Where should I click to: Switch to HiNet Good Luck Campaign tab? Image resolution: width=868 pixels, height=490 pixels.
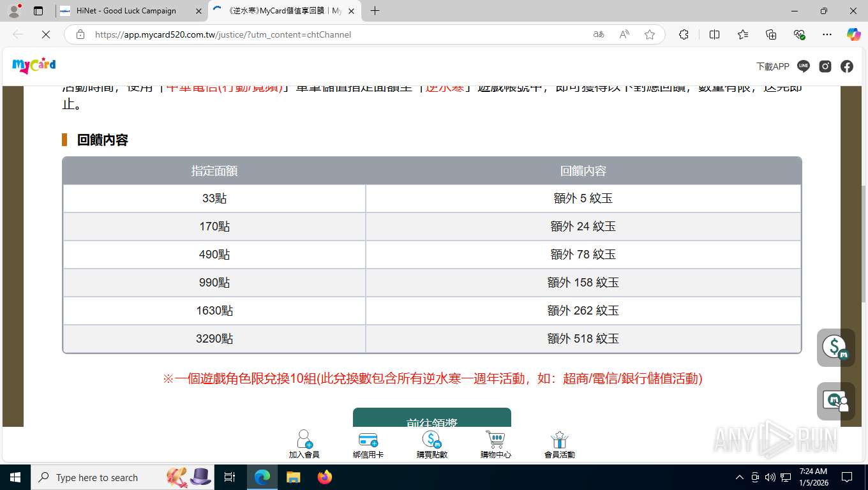(x=126, y=11)
